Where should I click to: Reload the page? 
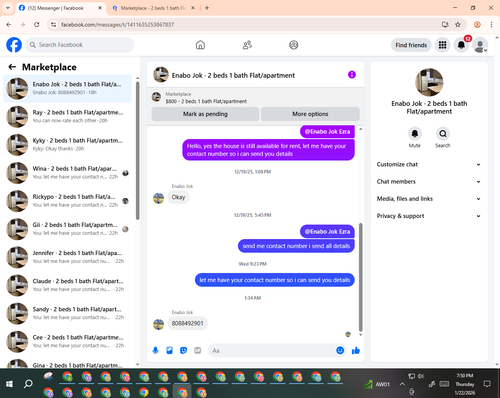point(37,24)
